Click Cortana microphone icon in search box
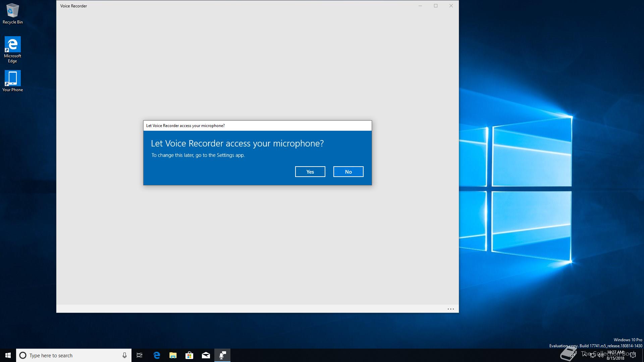 pos(124,355)
